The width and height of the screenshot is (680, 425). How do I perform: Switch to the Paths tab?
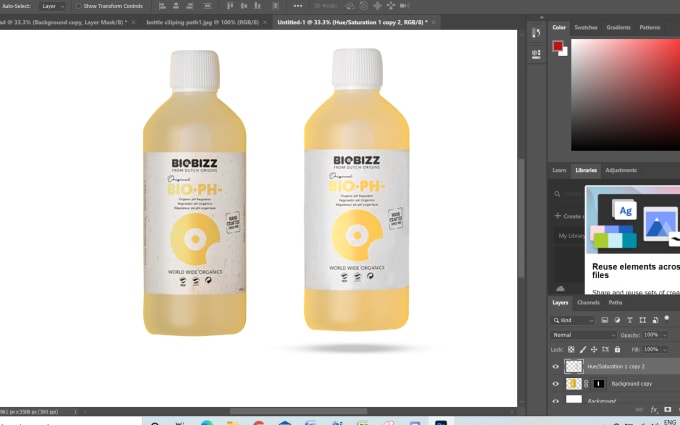click(x=615, y=303)
